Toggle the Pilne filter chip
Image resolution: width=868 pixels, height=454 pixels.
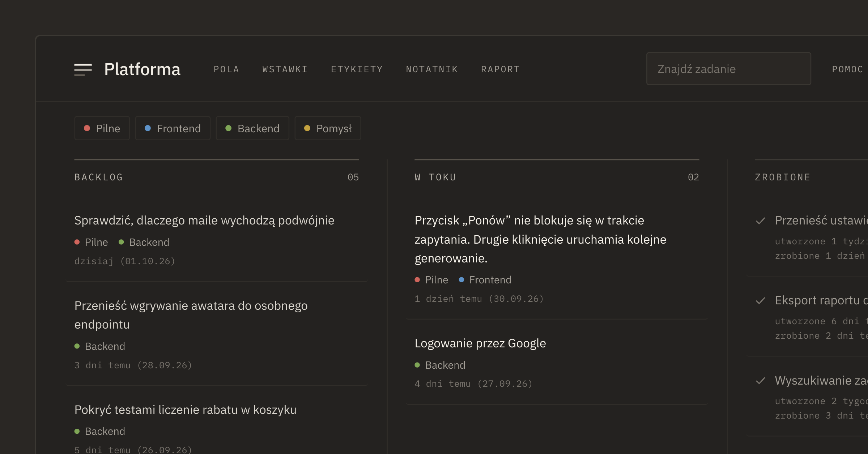coord(102,128)
